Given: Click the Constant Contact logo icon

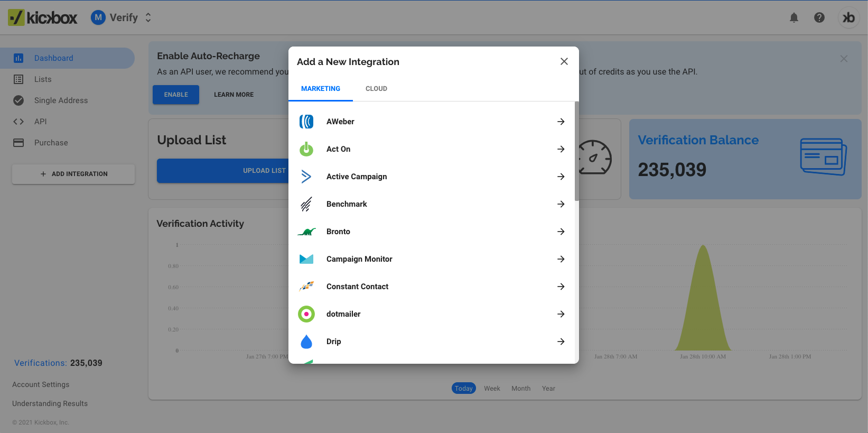Looking at the screenshot, I should 306,287.
